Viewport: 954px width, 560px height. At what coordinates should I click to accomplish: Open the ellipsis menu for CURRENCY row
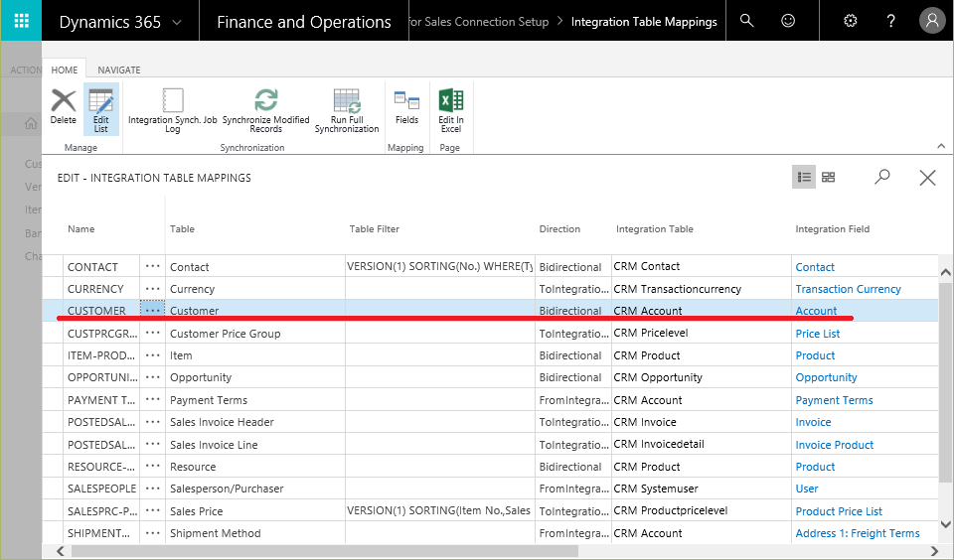tap(153, 288)
